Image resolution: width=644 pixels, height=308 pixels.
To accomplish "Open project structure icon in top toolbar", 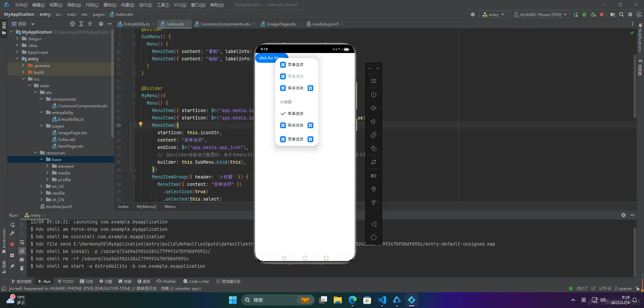I will tap(613, 15).
